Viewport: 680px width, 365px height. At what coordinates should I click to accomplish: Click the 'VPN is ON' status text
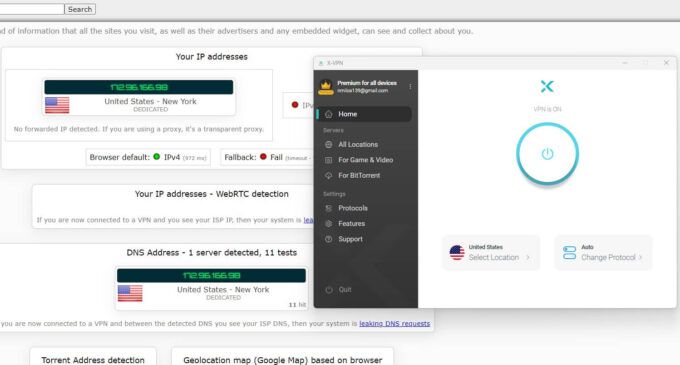547,109
